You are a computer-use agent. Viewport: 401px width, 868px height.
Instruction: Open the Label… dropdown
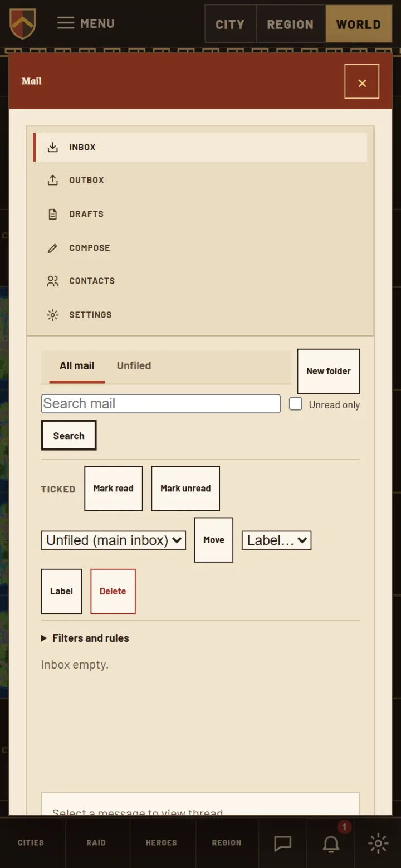(x=276, y=540)
